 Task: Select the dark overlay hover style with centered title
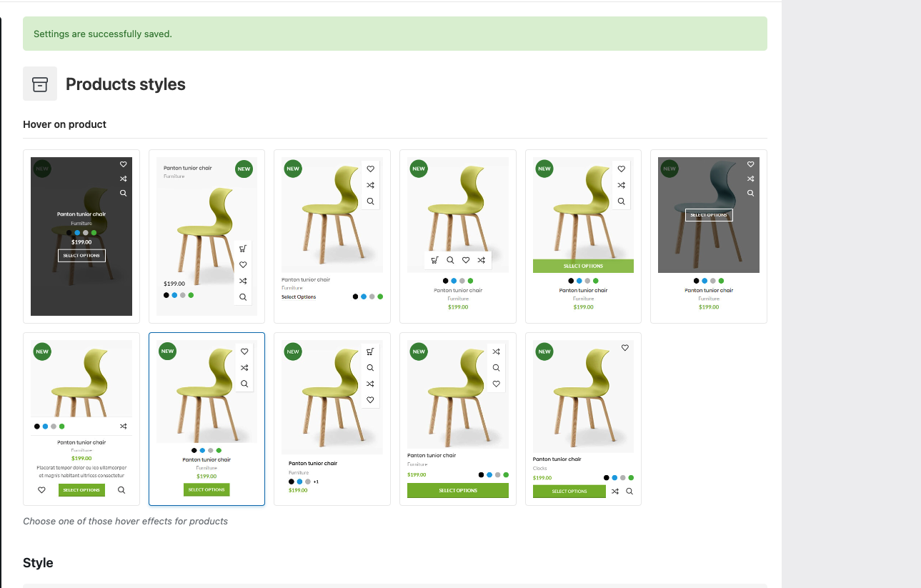pyautogui.click(x=81, y=236)
